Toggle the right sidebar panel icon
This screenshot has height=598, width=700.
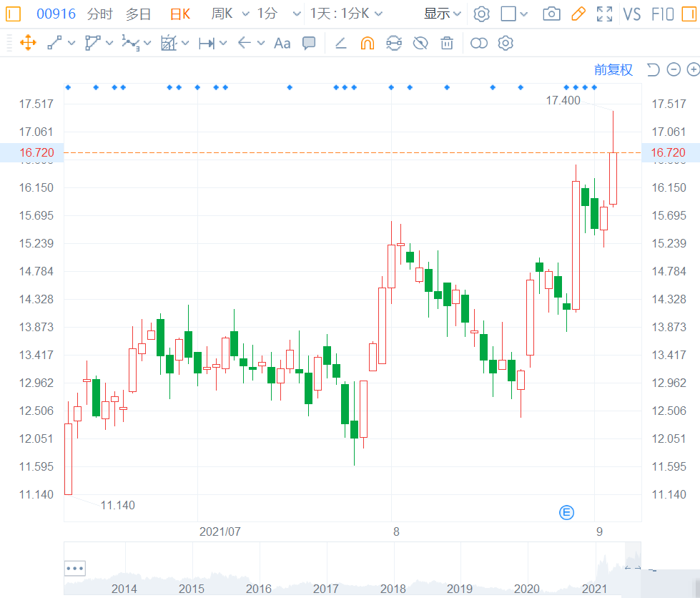click(x=689, y=14)
